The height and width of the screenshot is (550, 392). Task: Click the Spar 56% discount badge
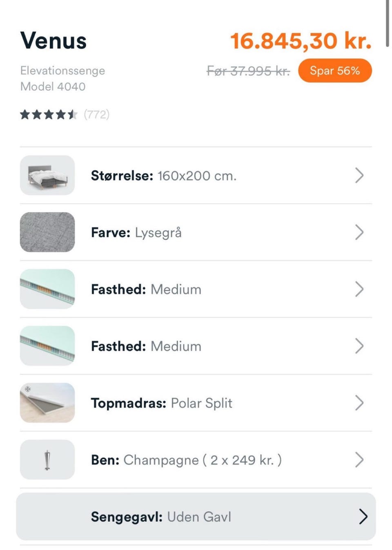pyautogui.click(x=335, y=71)
